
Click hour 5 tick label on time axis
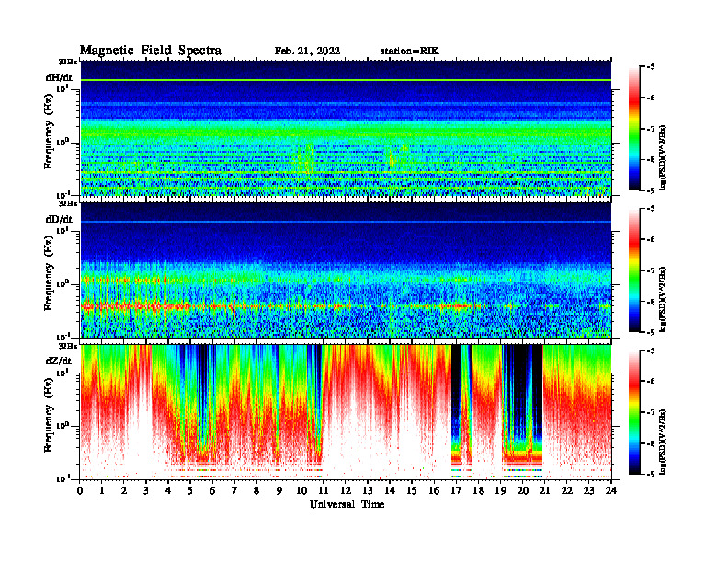pos(190,491)
